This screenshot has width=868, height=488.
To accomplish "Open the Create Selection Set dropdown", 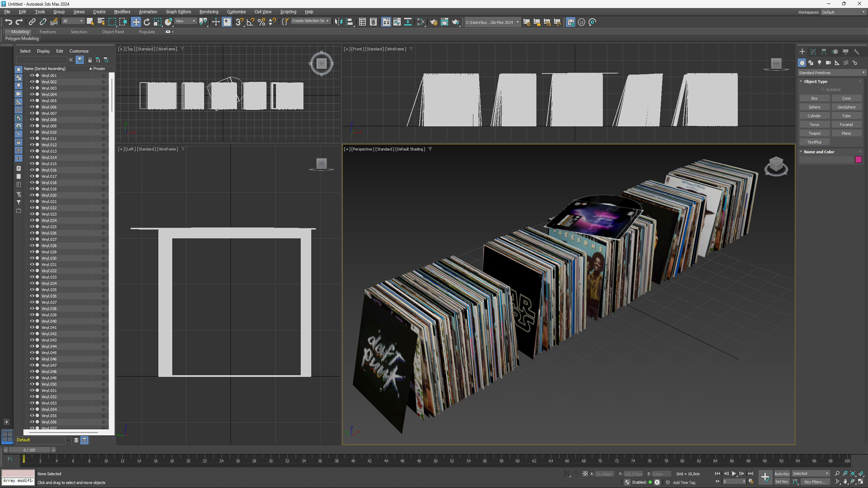I will pos(310,21).
